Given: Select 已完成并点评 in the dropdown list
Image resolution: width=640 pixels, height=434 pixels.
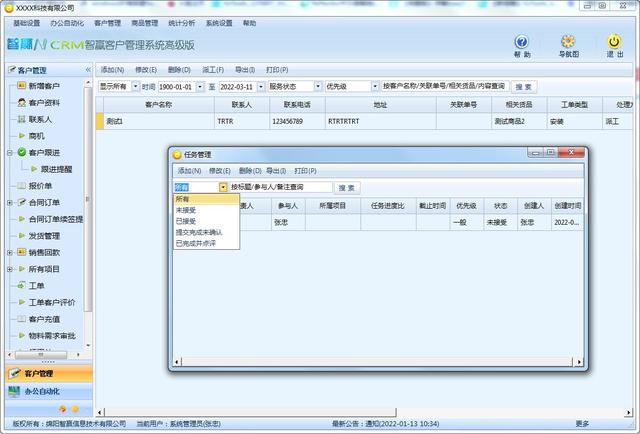Looking at the screenshot, I should (x=197, y=243).
